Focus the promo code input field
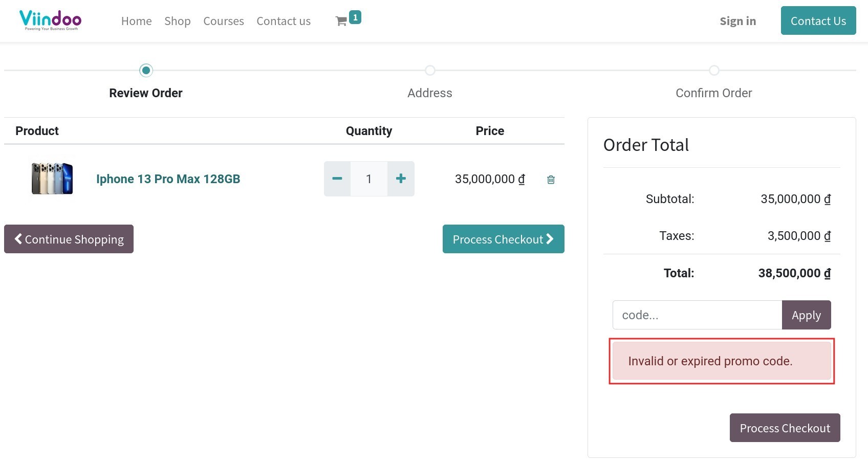The image size is (868, 462). coord(697,315)
